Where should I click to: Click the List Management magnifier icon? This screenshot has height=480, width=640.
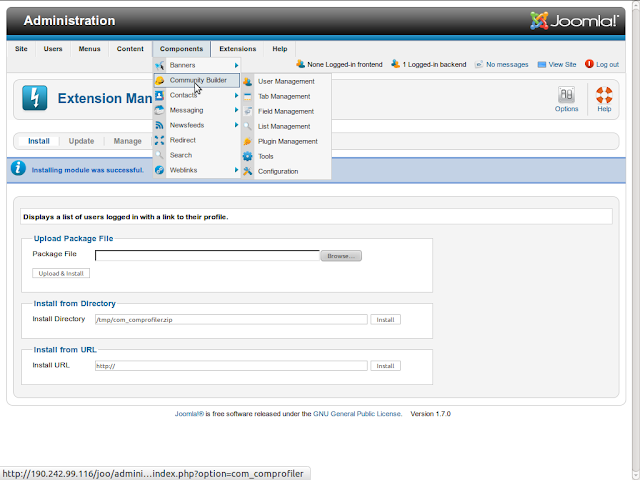click(x=248, y=127)
